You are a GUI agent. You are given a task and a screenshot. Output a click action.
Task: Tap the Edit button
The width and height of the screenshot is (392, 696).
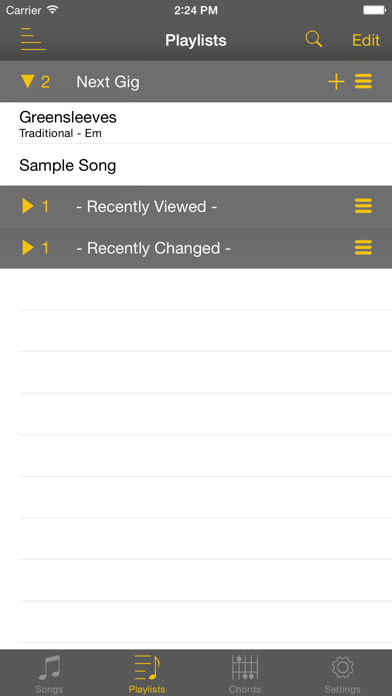pos(366,40)
